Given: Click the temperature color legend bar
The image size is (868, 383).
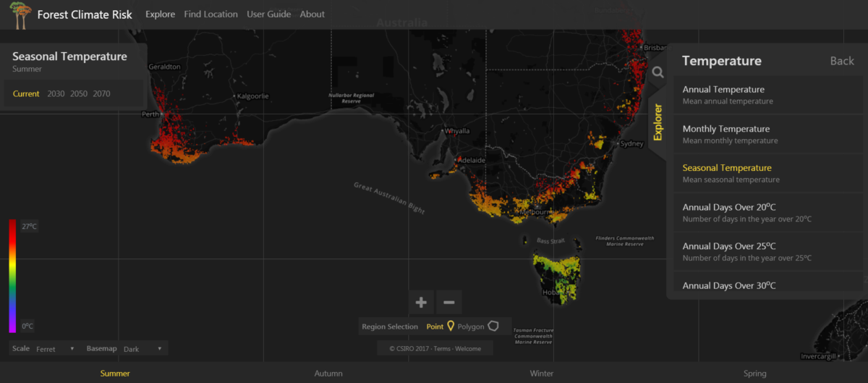Looking at the screenshot, I should 12,276.
